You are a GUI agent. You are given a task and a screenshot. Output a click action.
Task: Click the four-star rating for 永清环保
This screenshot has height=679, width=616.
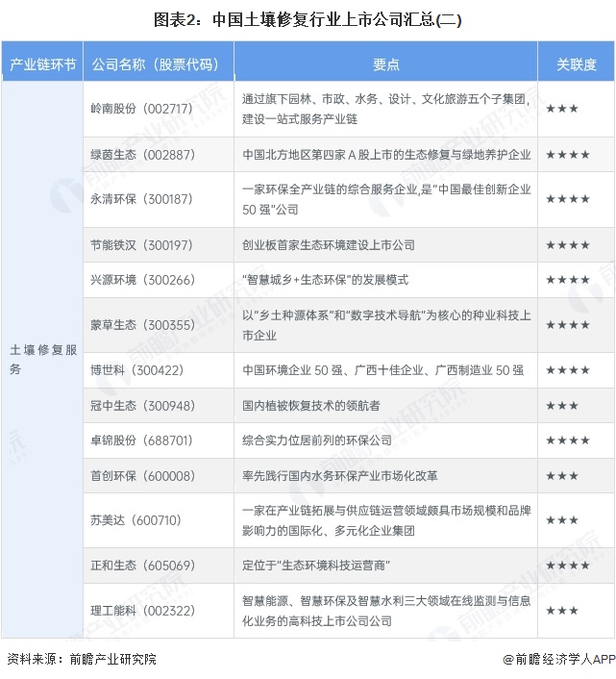point(568,199)
